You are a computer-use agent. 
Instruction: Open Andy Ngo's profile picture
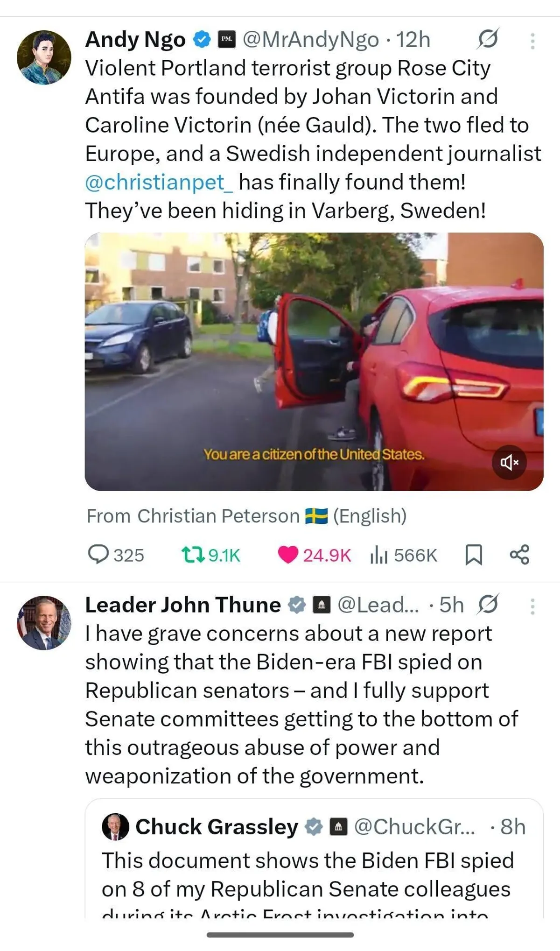point(44,57)
